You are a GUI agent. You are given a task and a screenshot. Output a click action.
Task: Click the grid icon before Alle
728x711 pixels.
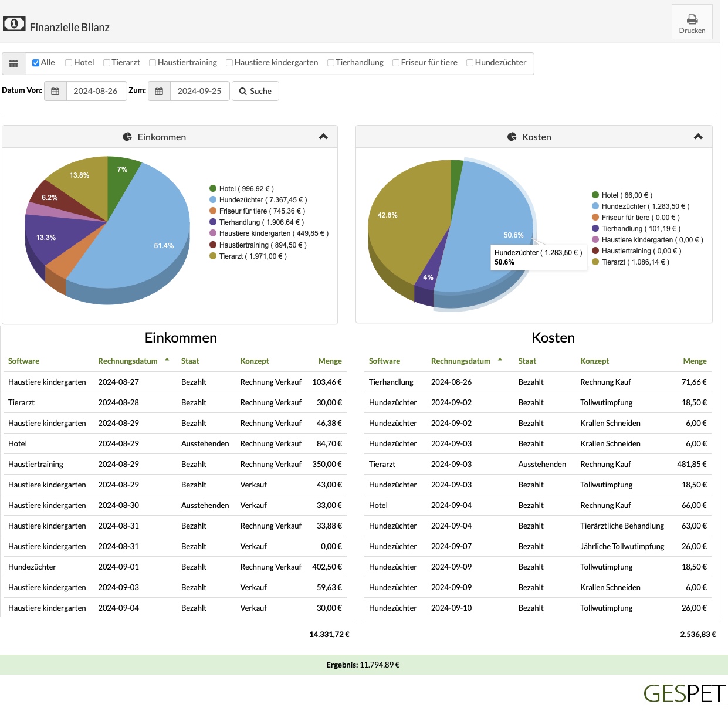[13, 63]
